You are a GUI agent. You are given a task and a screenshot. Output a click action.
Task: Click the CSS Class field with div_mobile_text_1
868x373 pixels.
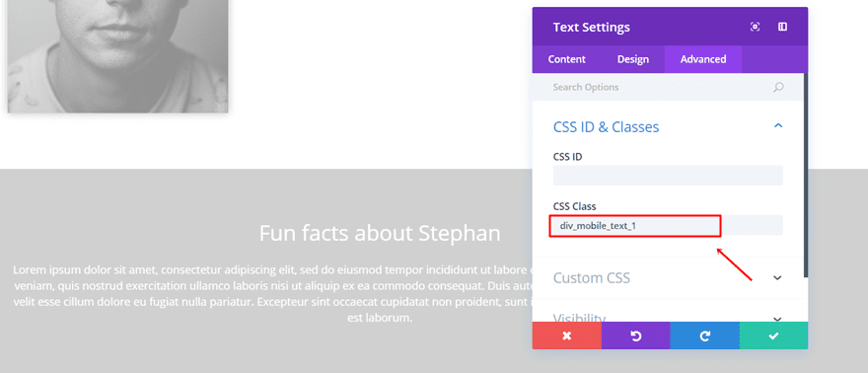click(x=668, y=225)
